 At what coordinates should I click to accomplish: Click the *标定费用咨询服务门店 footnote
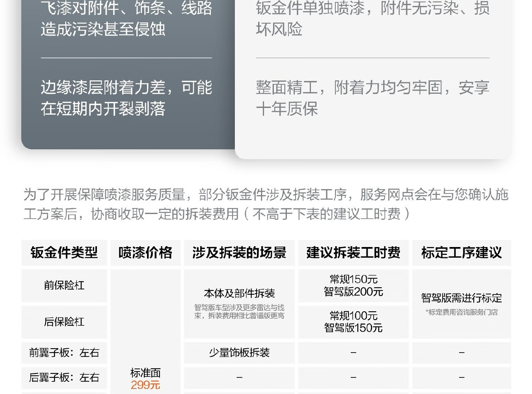(x=461, y=312)
